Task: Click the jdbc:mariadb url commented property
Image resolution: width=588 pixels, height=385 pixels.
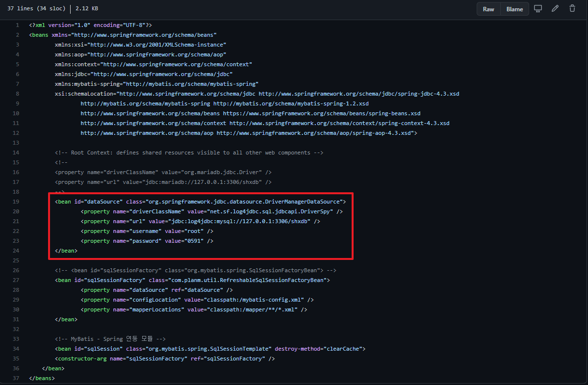Action: [163, 182]
